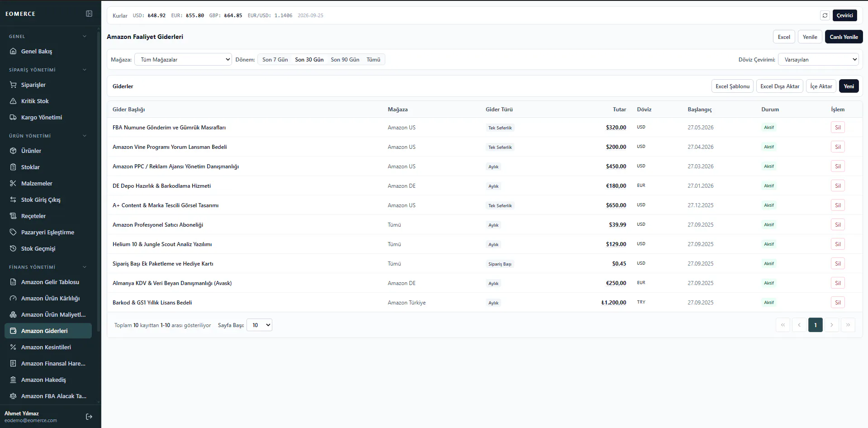Open the Çevirici currency converter
The width and height of the screenshot is (868, 428).
tap(845, 15)
